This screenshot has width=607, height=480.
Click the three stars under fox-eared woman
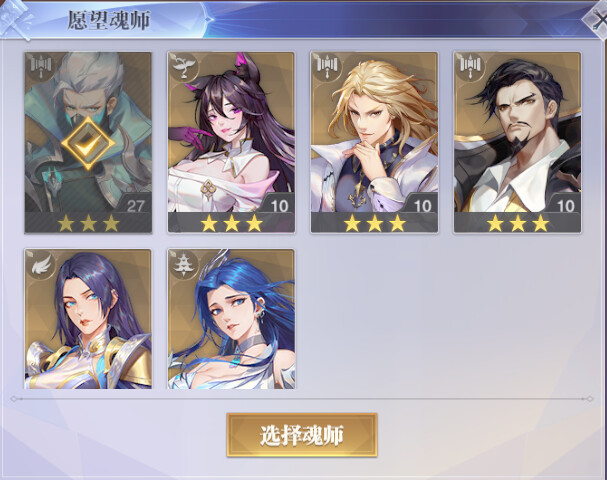231,223
